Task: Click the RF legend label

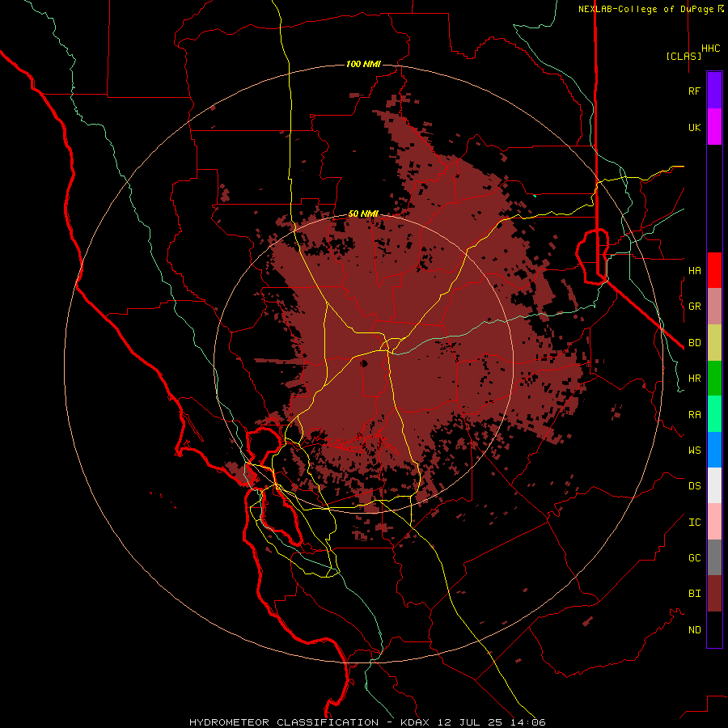Action: tap(694, 91)
